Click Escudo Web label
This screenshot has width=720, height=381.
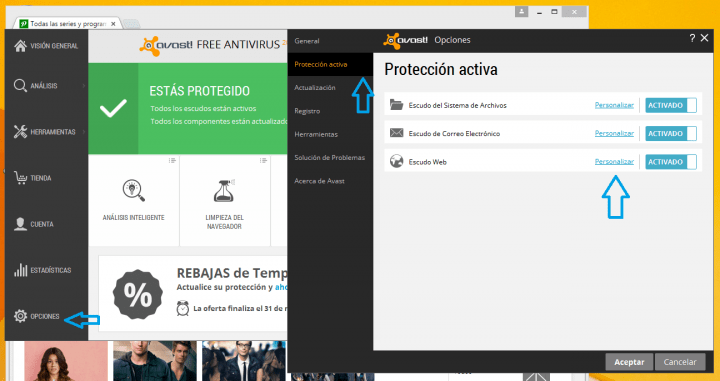pos(428,162)
